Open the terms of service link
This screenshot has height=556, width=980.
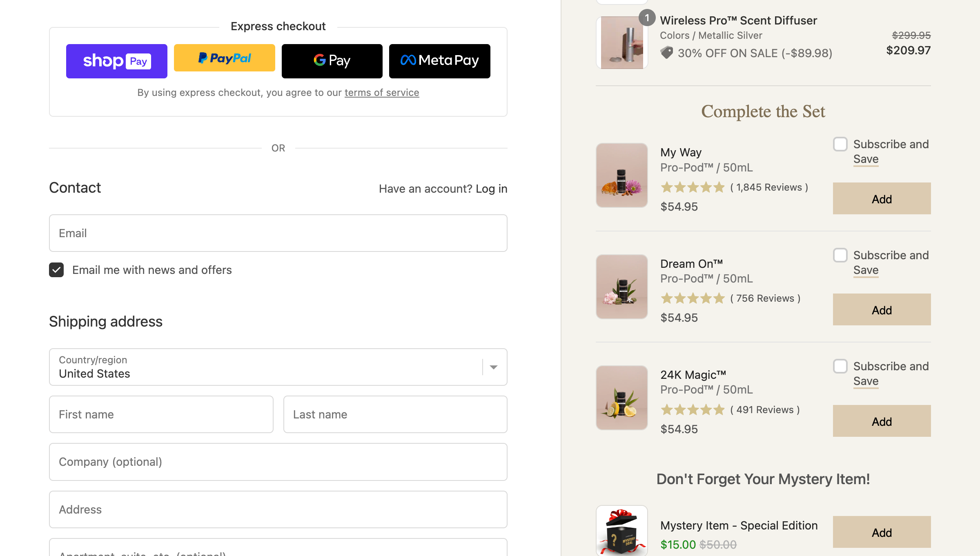click(x=381, y=93)
